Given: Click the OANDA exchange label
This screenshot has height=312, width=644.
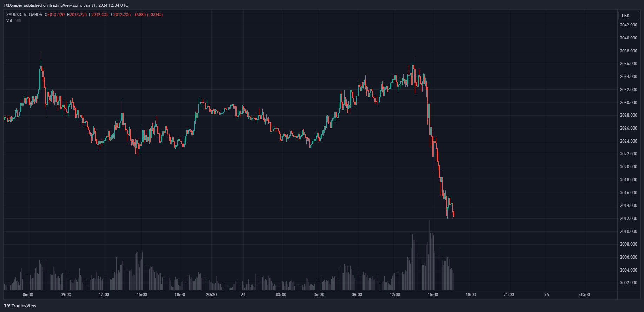Looking at the screenshot, I should [35, 15].
